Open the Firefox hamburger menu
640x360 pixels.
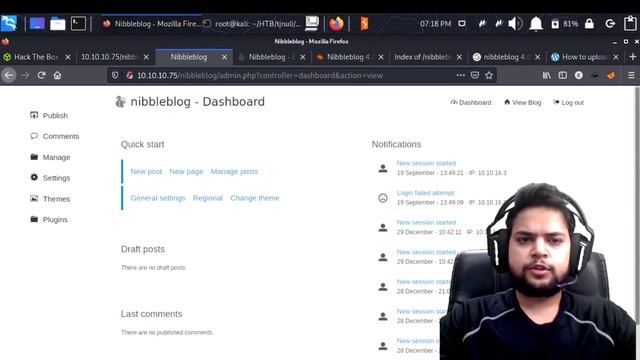pos(631,76)
